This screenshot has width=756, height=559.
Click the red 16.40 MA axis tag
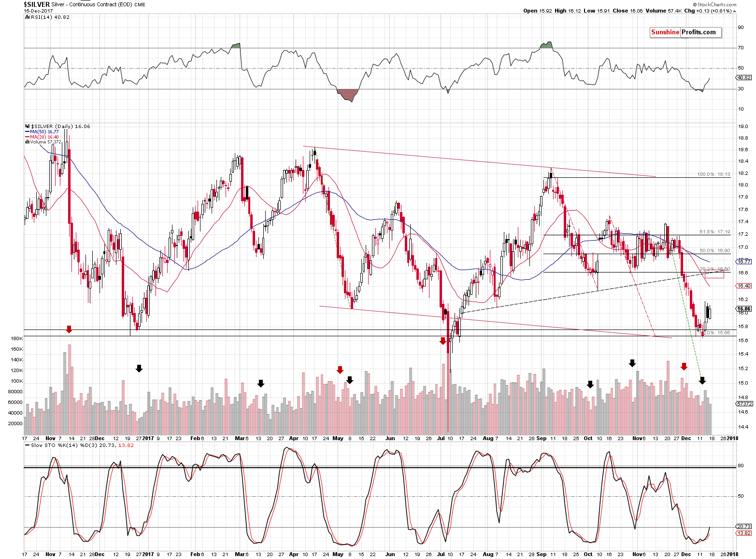[744, 286]
